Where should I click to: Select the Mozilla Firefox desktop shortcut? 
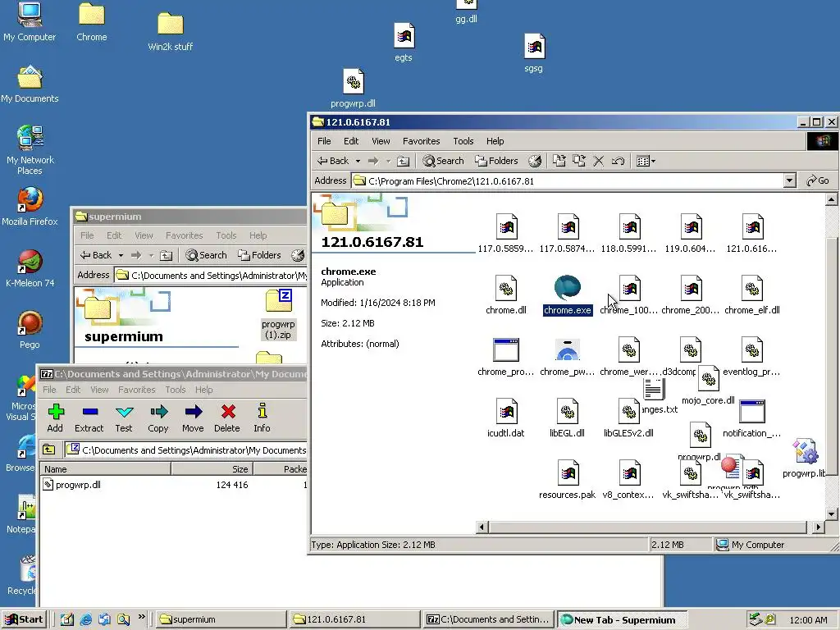coord(30,207)
